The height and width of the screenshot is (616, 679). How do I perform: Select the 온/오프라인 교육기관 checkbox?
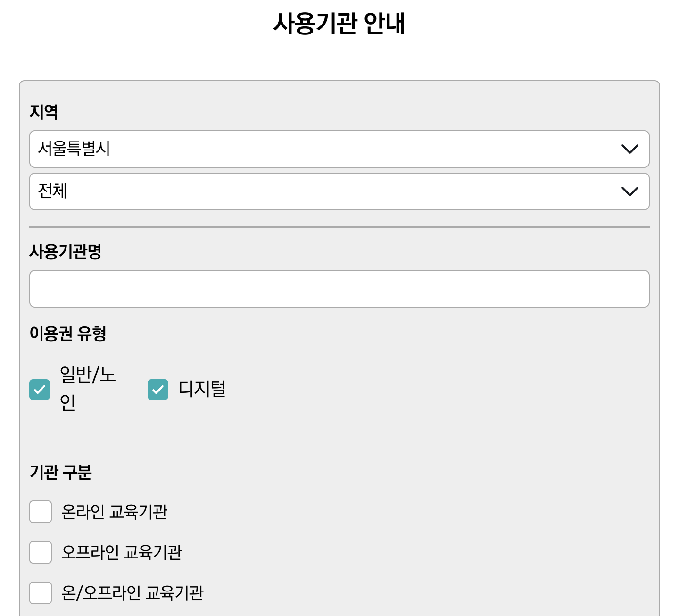pyautogui.click(x=41, y=593)
